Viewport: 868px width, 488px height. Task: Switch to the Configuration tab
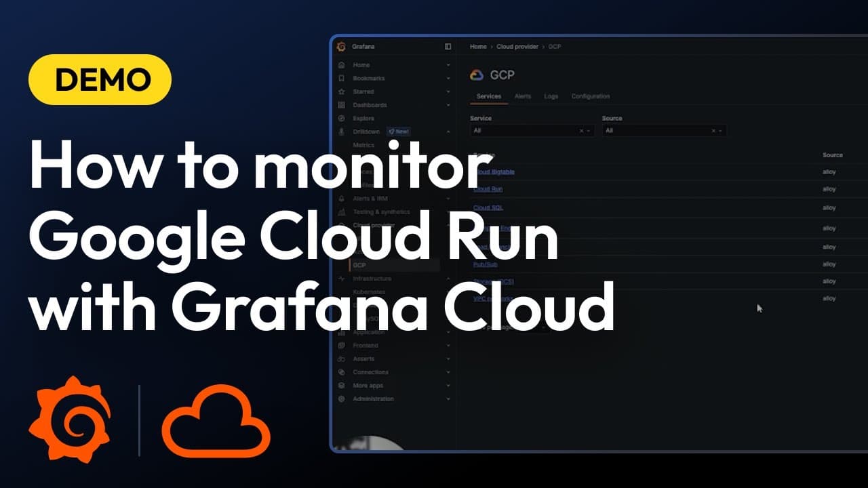[591, 96]
